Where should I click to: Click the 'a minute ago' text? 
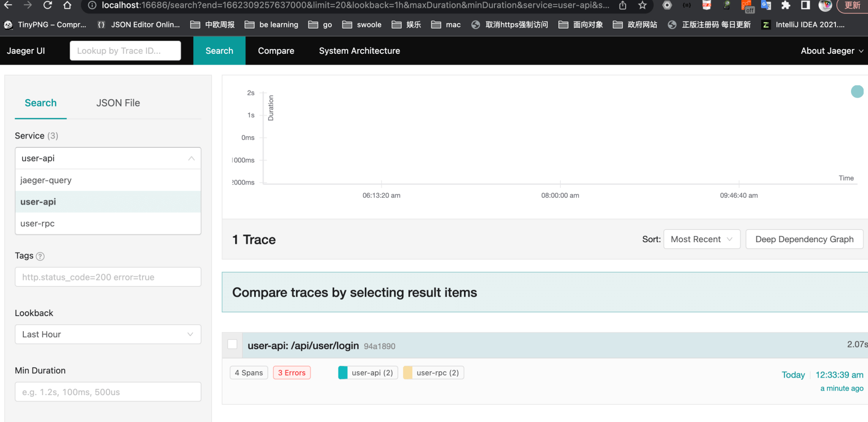842,388
